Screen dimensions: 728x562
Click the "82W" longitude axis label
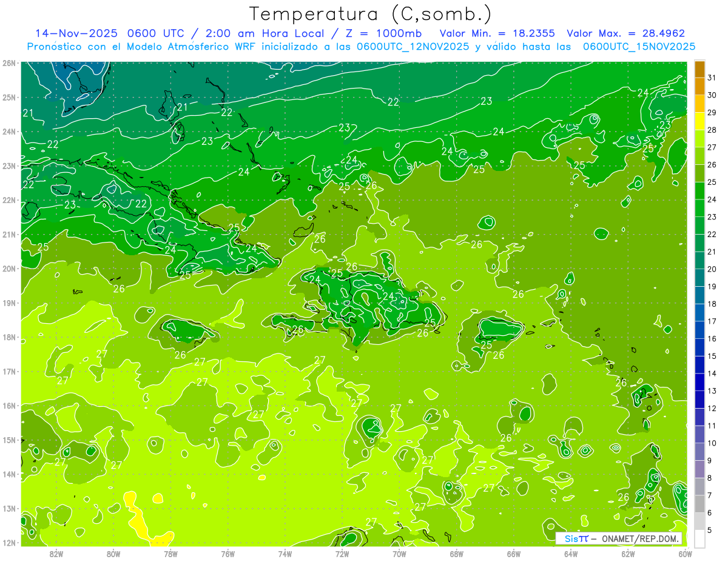point(56,554)
